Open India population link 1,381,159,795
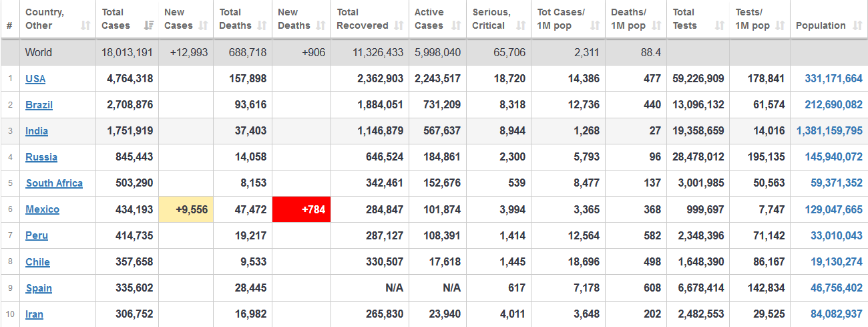This screenshot has width=868, height=327. (829, 131)
